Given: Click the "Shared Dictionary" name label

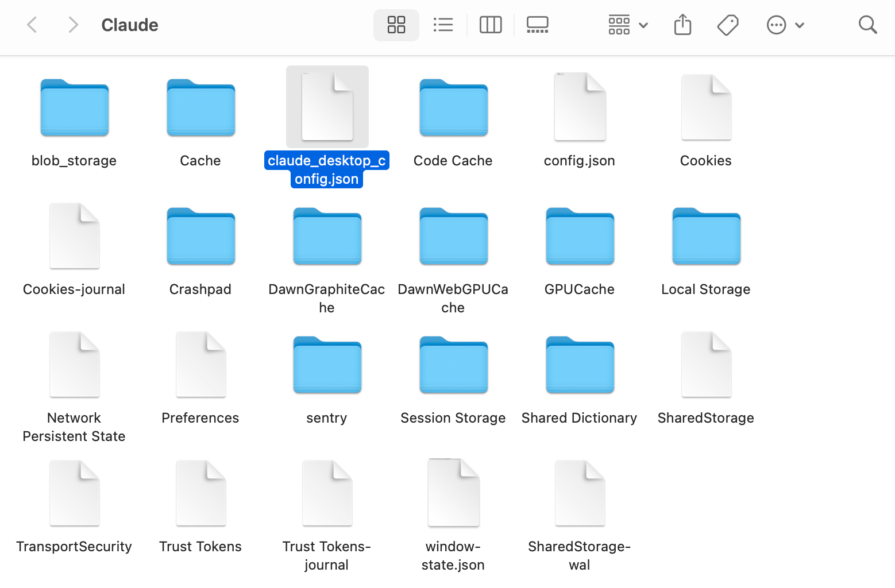Looking at the screenshot, I should 580,418.
